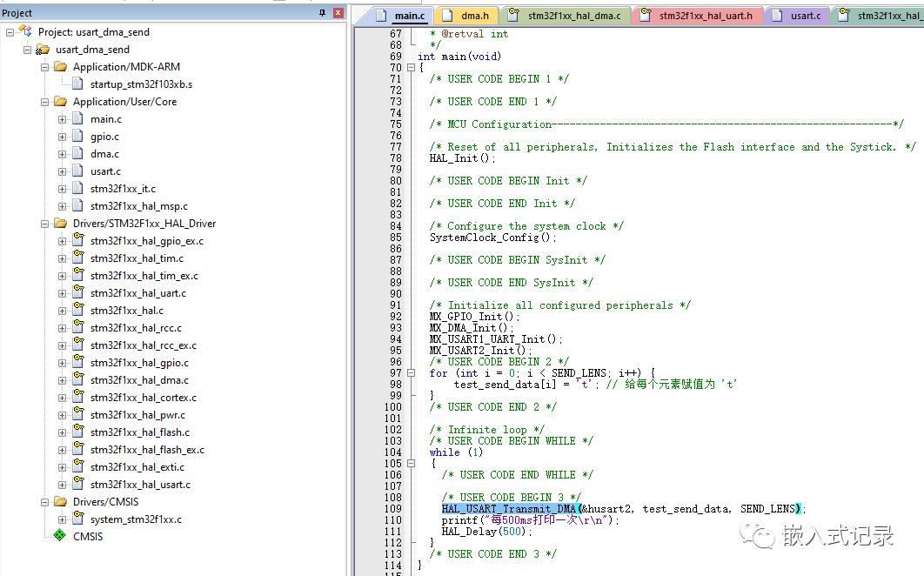Fold the for loop at line 97

(412, 373)
